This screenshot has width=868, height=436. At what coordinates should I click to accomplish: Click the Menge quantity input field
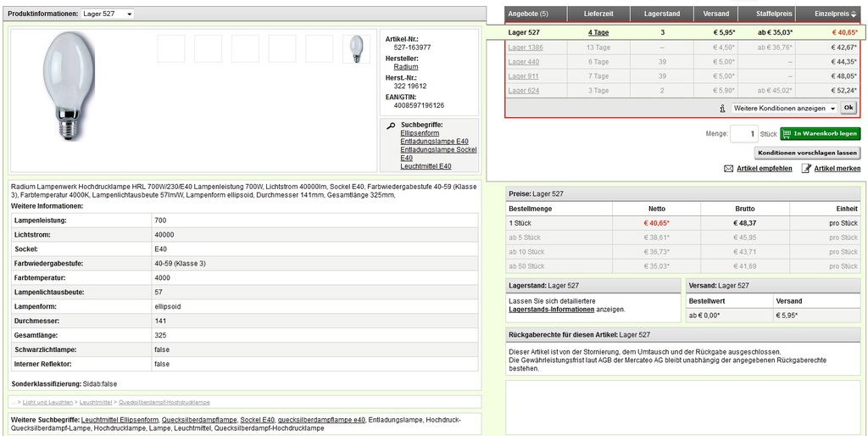[x=743, y=134]
